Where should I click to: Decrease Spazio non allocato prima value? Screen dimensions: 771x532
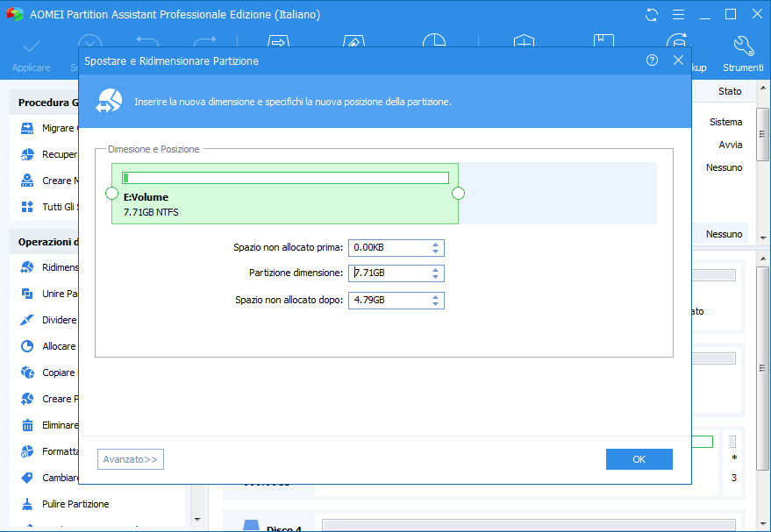point(435,251)
